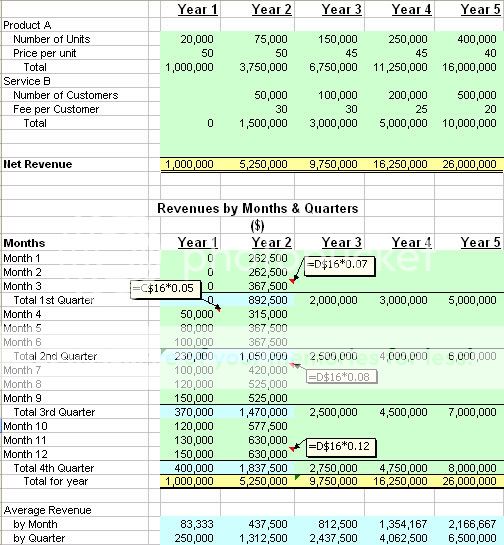This screenshot has width=504, height=545.
Task: Select the Total 1st Quarter Year 2 value 892,500
Action: pos(268,300)
